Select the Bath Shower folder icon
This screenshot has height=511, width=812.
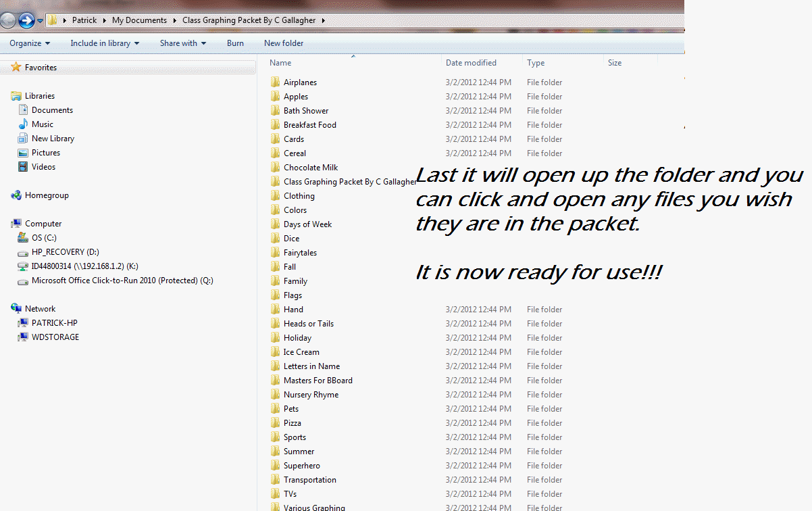click(x=275, y=111)
